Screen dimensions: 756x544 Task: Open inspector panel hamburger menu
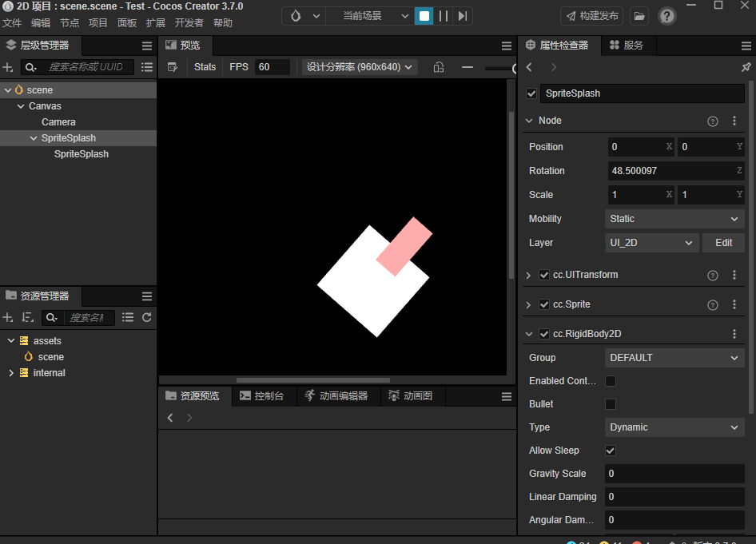tap(746, 46)
